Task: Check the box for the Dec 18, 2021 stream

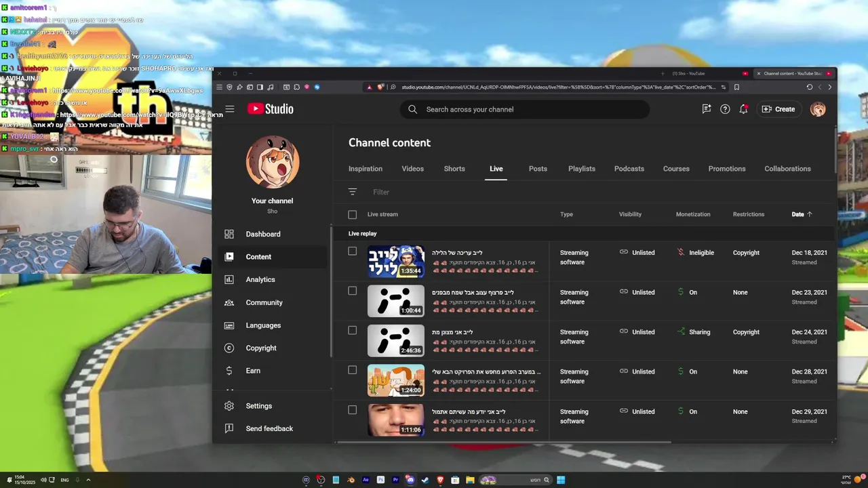Action: tap(352, 251)
